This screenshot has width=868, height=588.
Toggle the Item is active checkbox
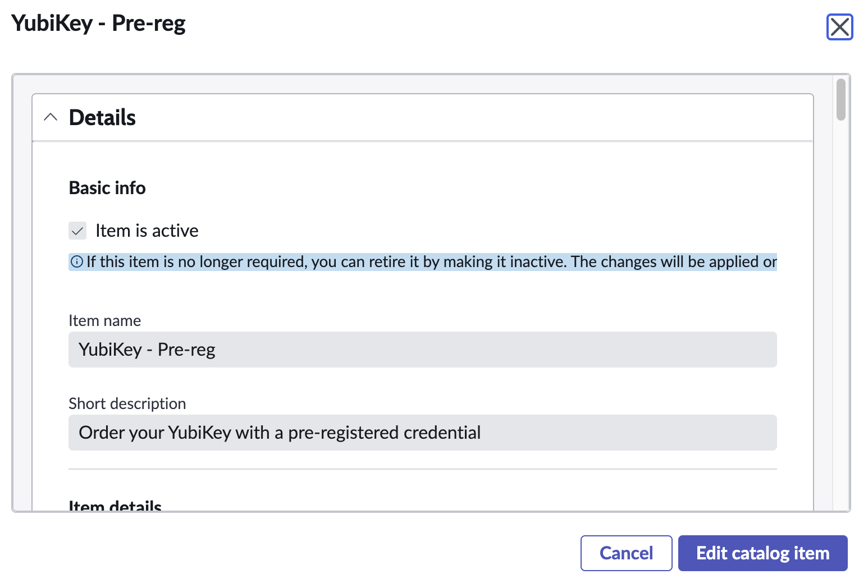tap(77, 231)
